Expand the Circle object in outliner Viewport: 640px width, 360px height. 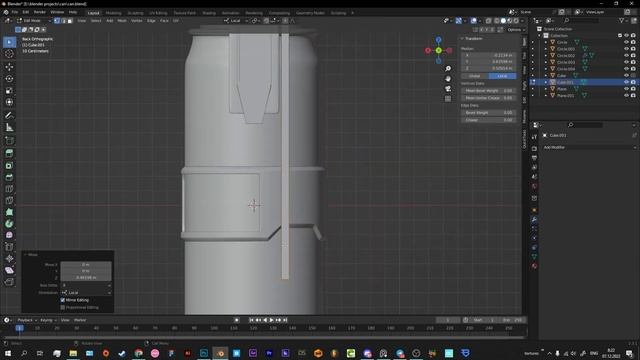(x=546, y=42)
